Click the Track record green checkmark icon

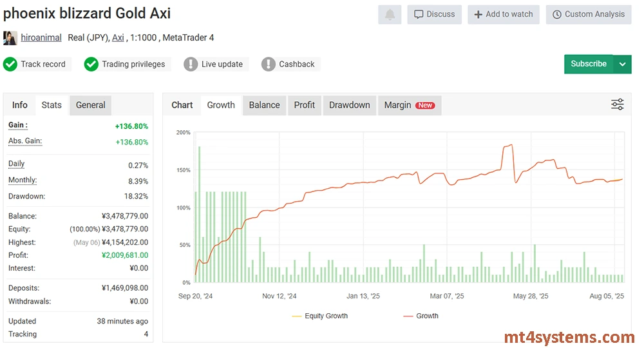pyautogui.click(x=10, y=64)
